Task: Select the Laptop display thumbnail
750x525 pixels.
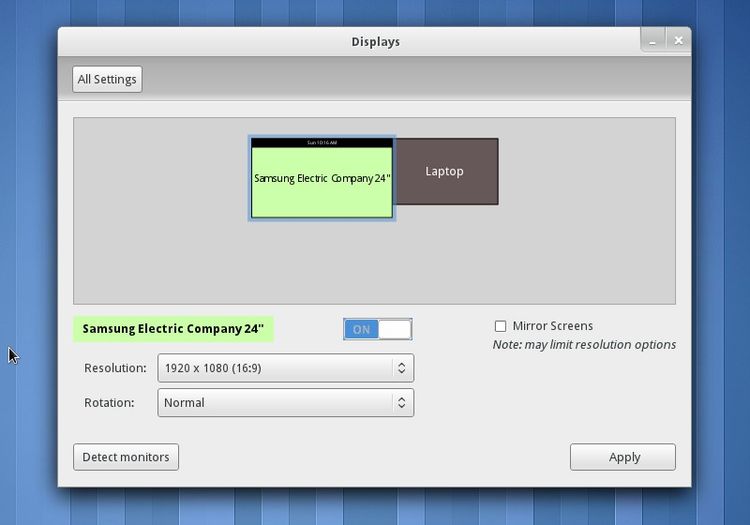Action: pos(446,171)
